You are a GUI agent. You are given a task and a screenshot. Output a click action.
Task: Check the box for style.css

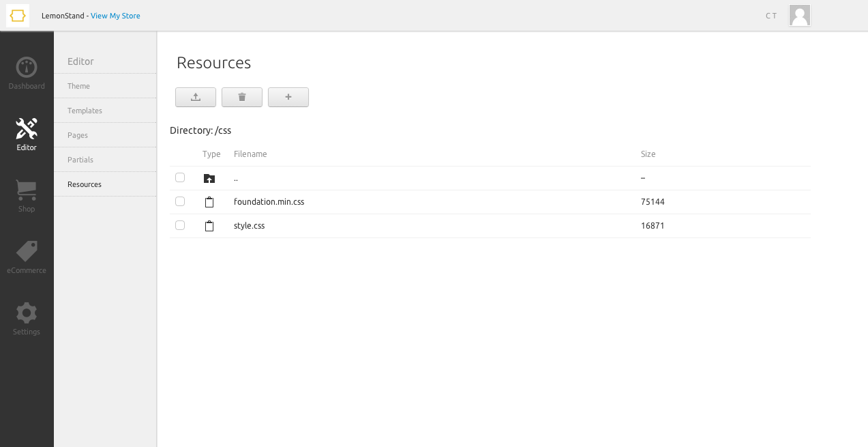coord(180,226)
